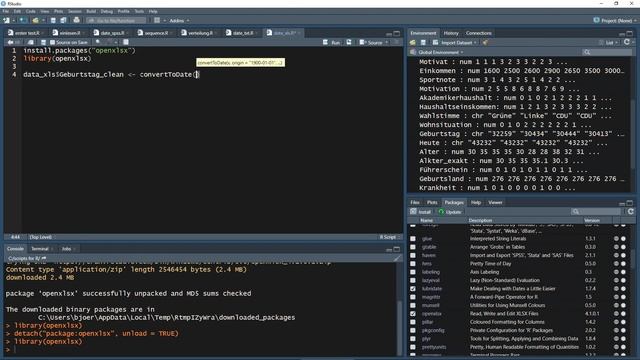640x360 pixels.
Task: Click Show in new window editor icon
Action: (x=31, y=42)
